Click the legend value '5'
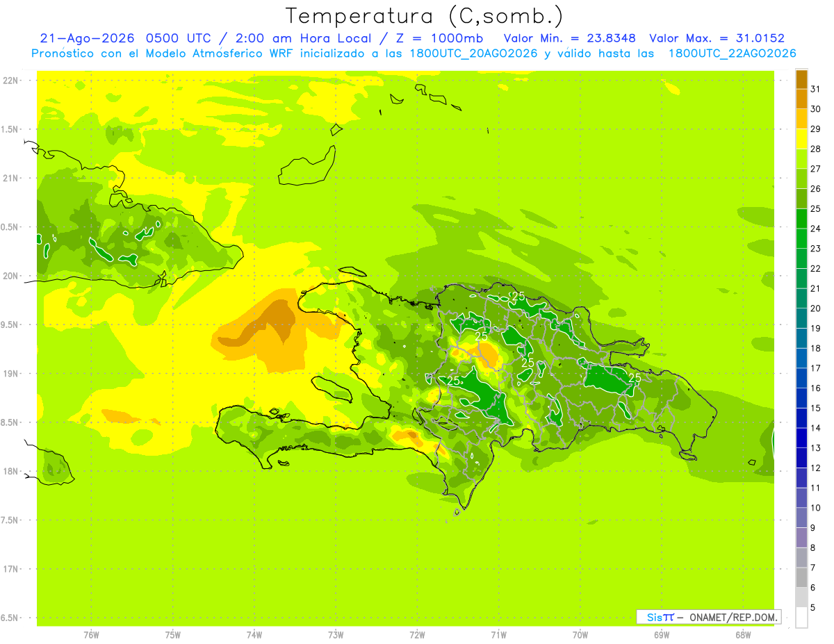The image size is (834, 644). coord(814,608)
